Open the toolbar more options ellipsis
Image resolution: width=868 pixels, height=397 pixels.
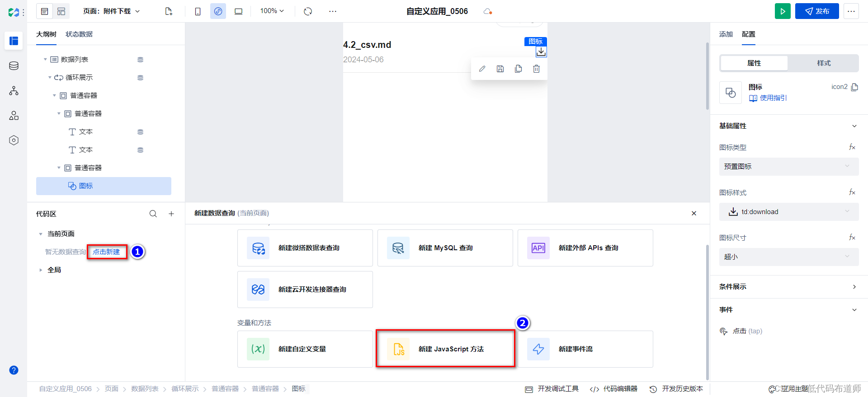[x=333, y=11]
